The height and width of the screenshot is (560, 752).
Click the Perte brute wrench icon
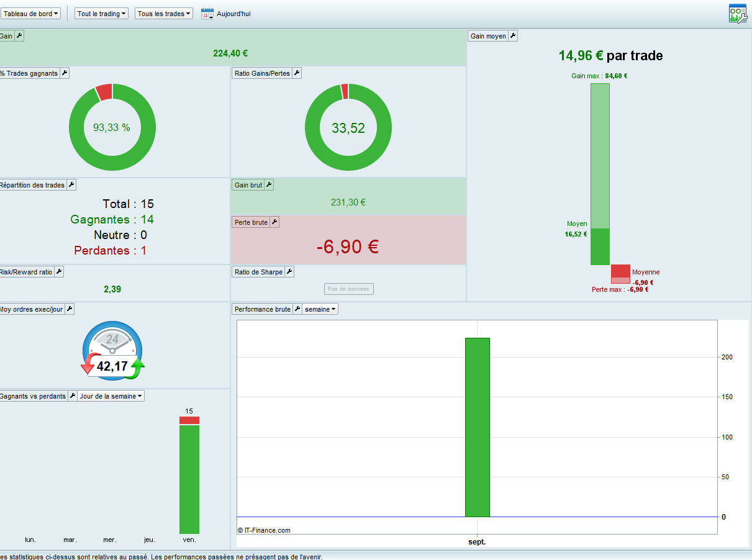click(x=274, y=222)
